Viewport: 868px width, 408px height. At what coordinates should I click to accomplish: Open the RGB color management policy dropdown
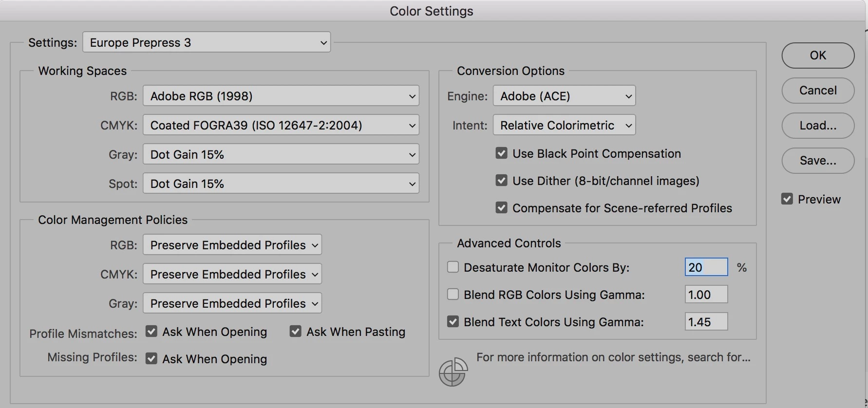coord(232,245)
